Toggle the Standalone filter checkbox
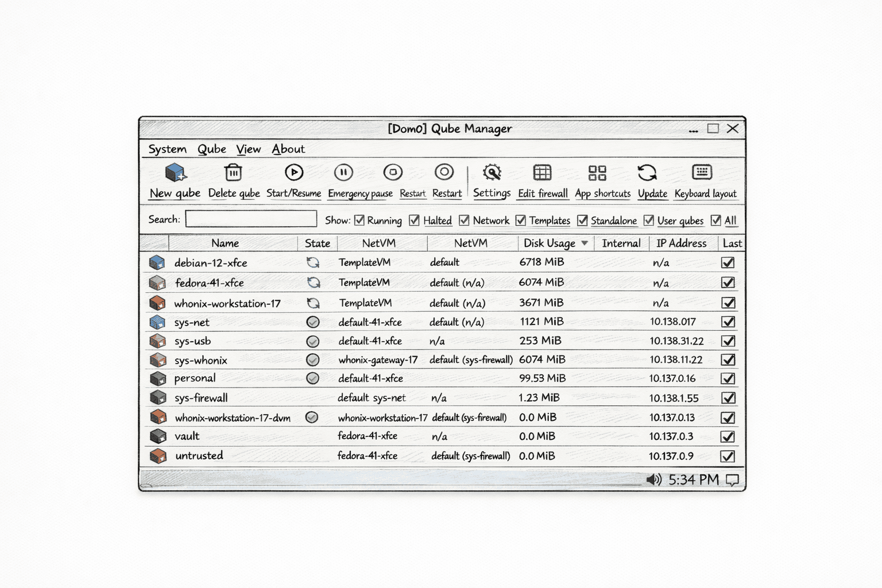Screen dimensions: 882x588 tap(582, 220)
